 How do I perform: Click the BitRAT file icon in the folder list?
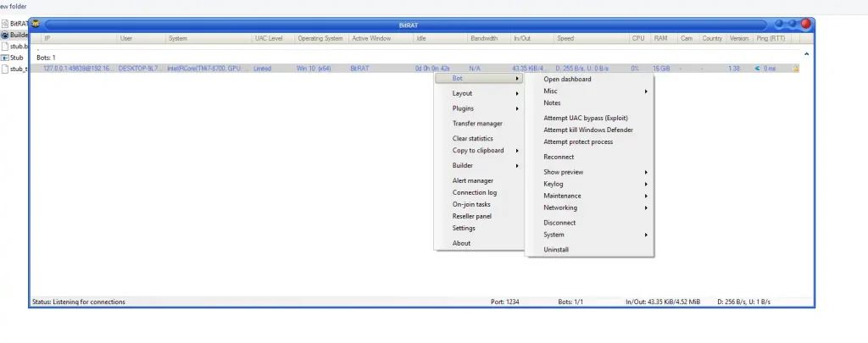[4, 24]
